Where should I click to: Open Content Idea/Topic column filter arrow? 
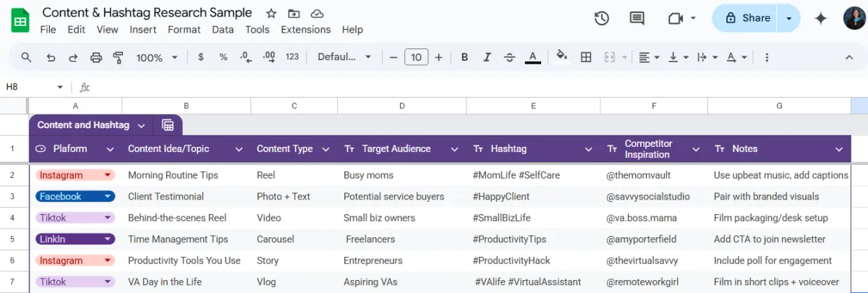[239, 149]
